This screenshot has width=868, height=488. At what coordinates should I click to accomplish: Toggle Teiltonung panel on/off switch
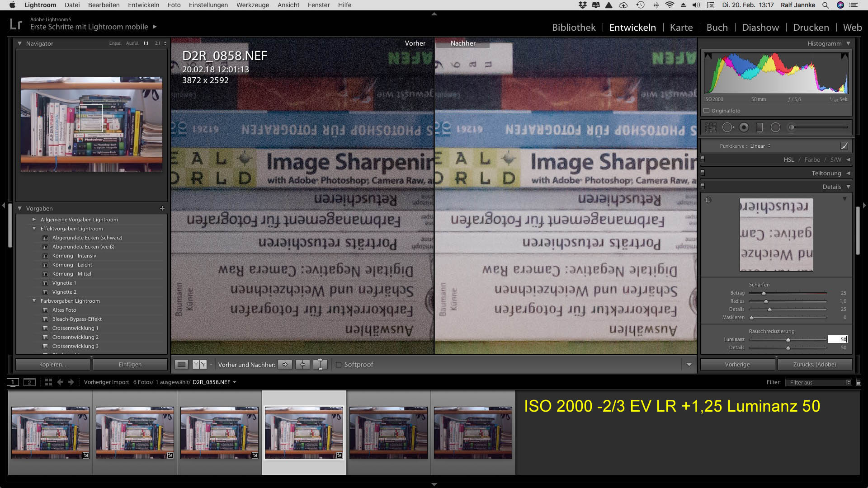point(703,173)
